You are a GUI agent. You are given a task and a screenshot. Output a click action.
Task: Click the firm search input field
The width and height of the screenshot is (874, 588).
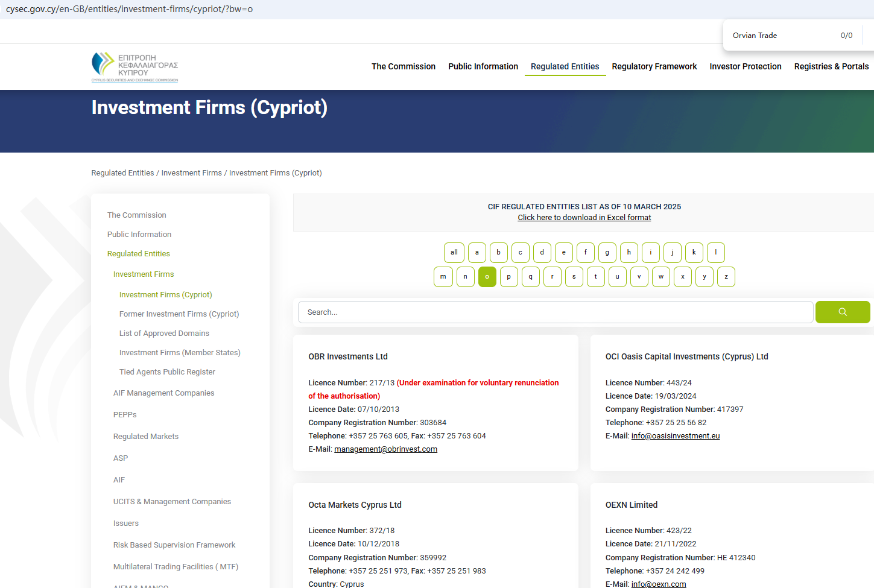point(555,312)
